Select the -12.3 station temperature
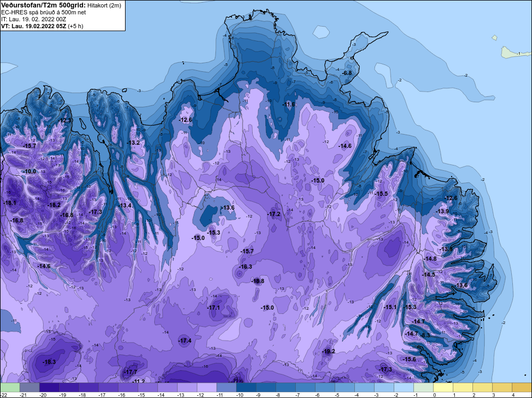Screen dimensions: 532x398 (65, 120)
